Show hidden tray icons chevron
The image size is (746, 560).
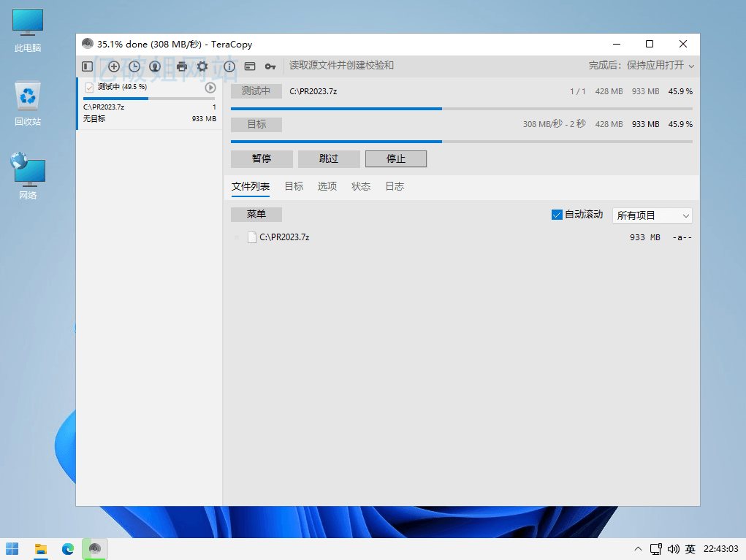tap(638, 549)
